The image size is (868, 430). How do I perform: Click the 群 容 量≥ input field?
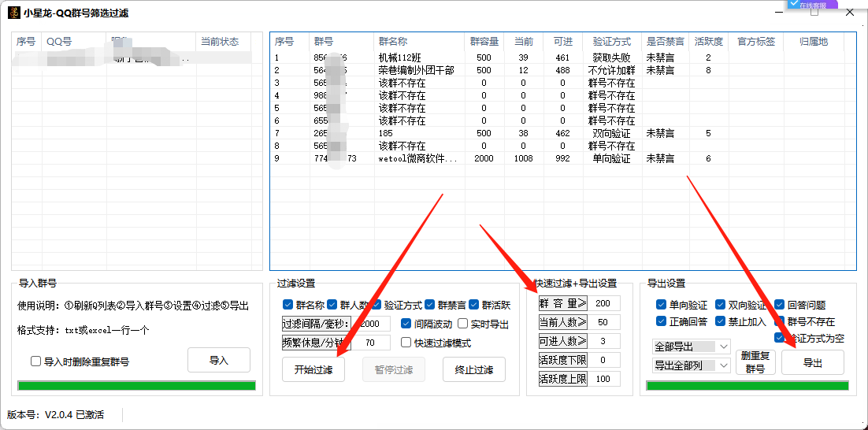tap(603, 303)
